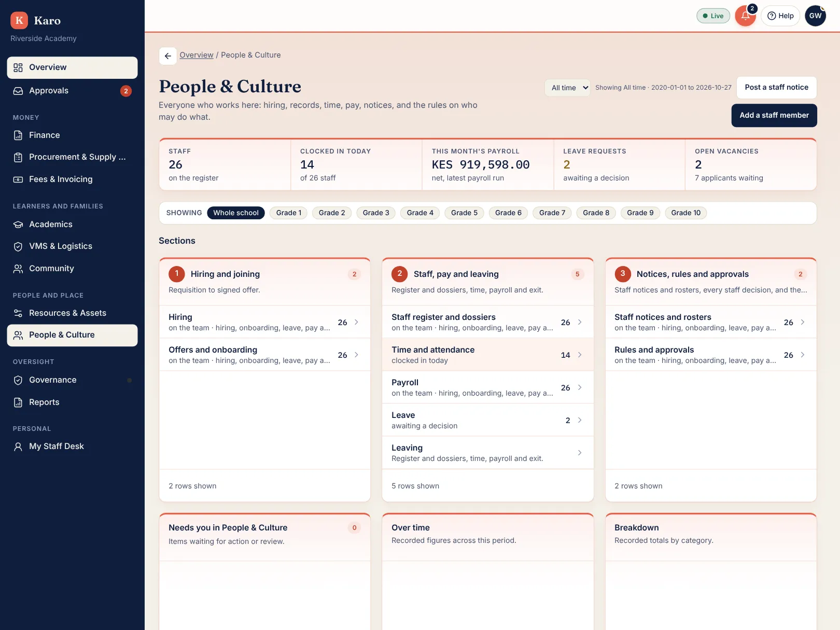Filter by Grade 10

685,213
